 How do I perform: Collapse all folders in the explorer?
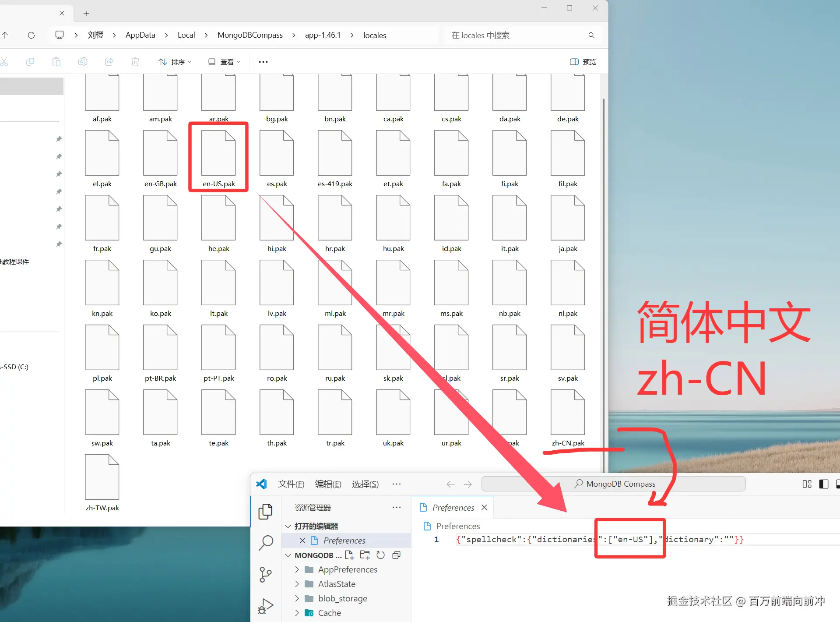click(396, 555)
